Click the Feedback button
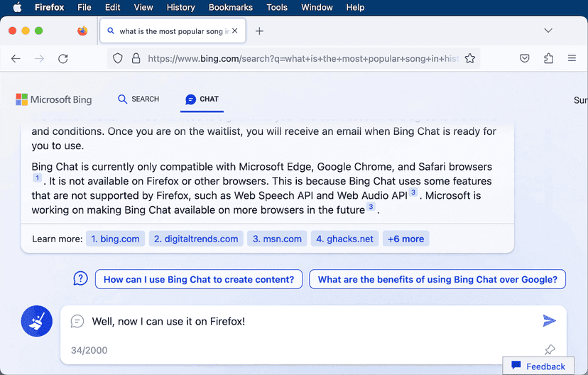The image size is (588, 375). coord(538,366)
